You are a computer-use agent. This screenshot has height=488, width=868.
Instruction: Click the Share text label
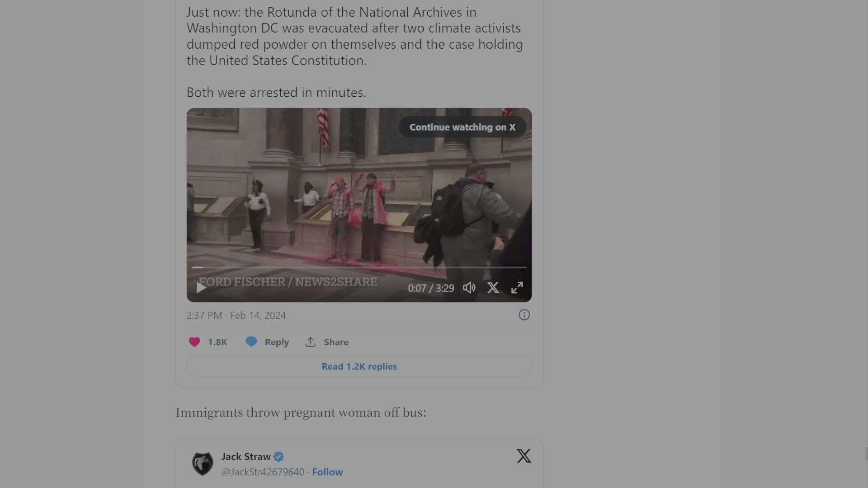336,342
